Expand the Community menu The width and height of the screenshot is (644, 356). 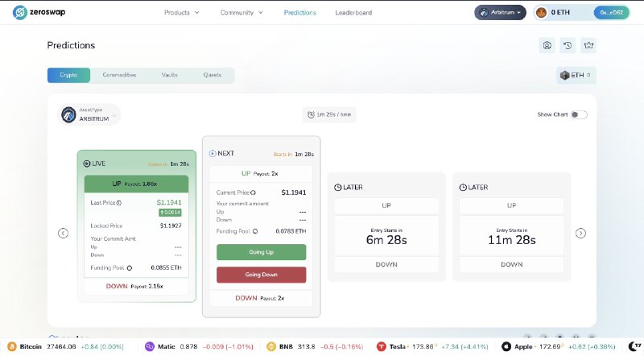[242, 13]
